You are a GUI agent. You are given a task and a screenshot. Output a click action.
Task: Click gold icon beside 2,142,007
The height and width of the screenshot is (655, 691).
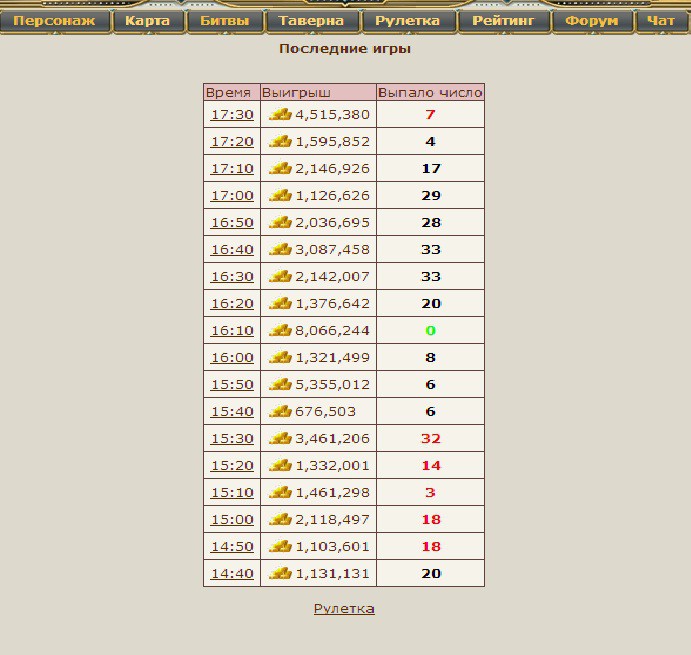click(x=280, y=276)
